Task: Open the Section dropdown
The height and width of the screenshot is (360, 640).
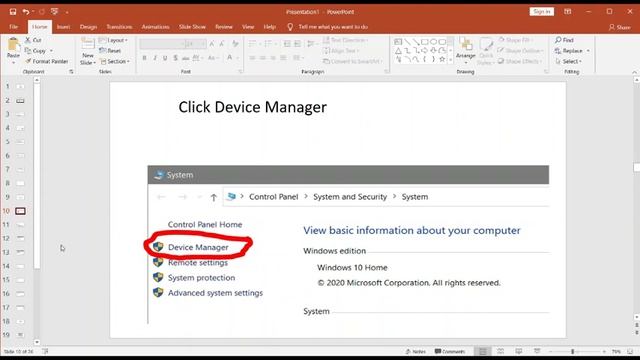Action: point(115,61)
